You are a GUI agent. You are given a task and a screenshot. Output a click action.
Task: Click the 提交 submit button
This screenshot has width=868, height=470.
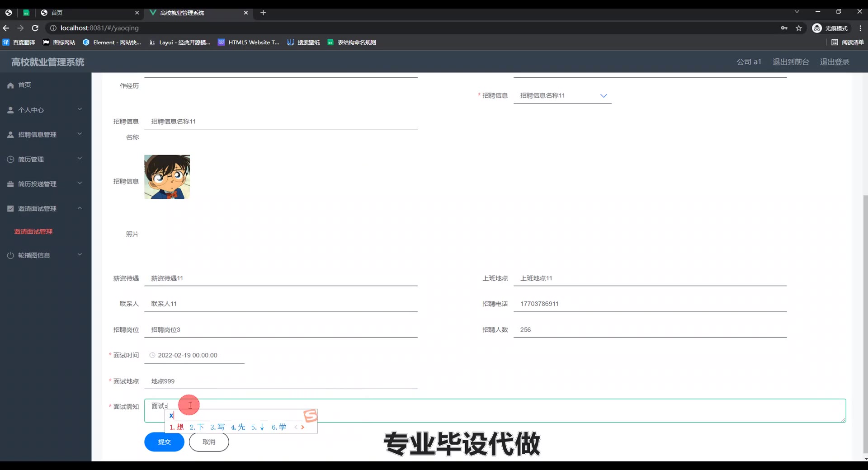(164, 442)
